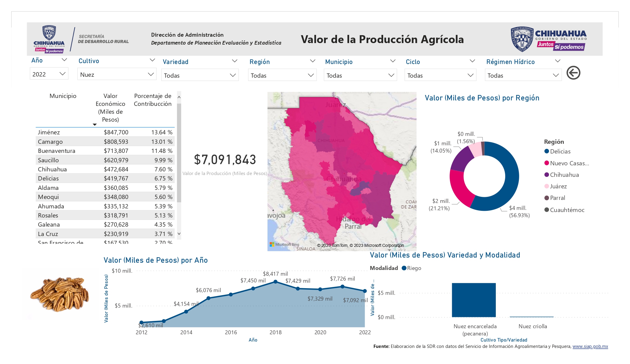Click the 2022 data point on line chart
The height and width of the screenshot is (364, 630).
tap(365, 291)
